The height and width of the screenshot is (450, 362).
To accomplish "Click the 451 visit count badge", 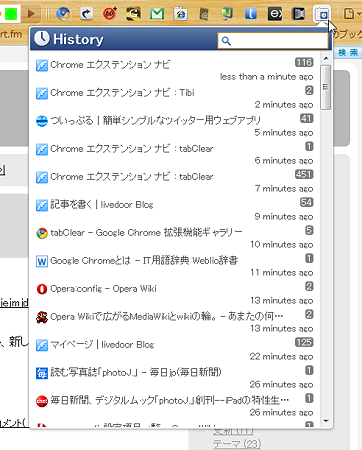I will [304, 174].
